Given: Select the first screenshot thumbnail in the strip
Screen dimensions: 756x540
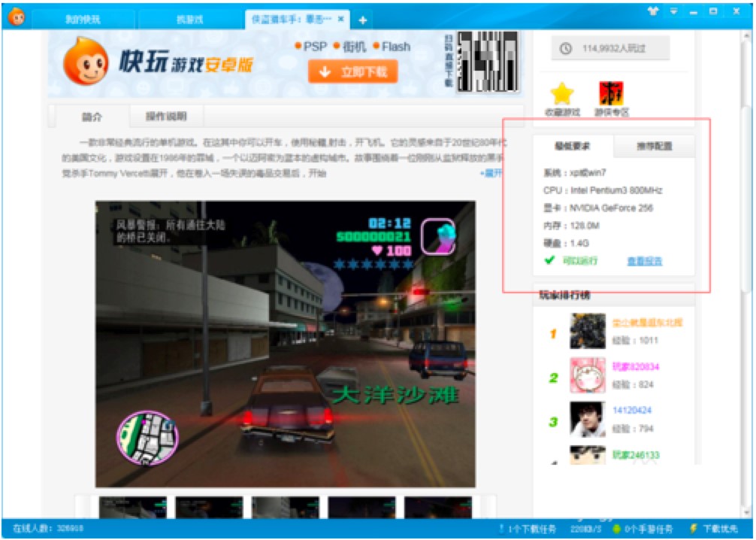Looking at the screenshot, I should (x=132, y=507).
